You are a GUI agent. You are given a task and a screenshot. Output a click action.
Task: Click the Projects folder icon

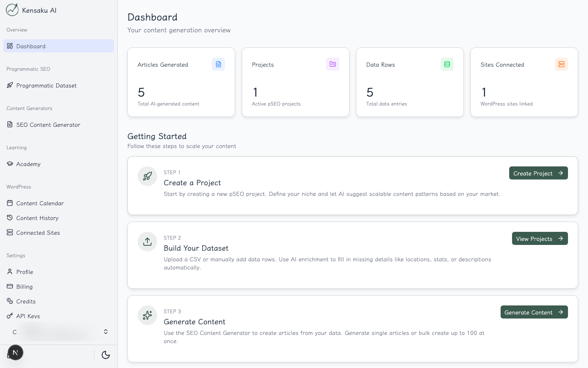tap(332, 64)
